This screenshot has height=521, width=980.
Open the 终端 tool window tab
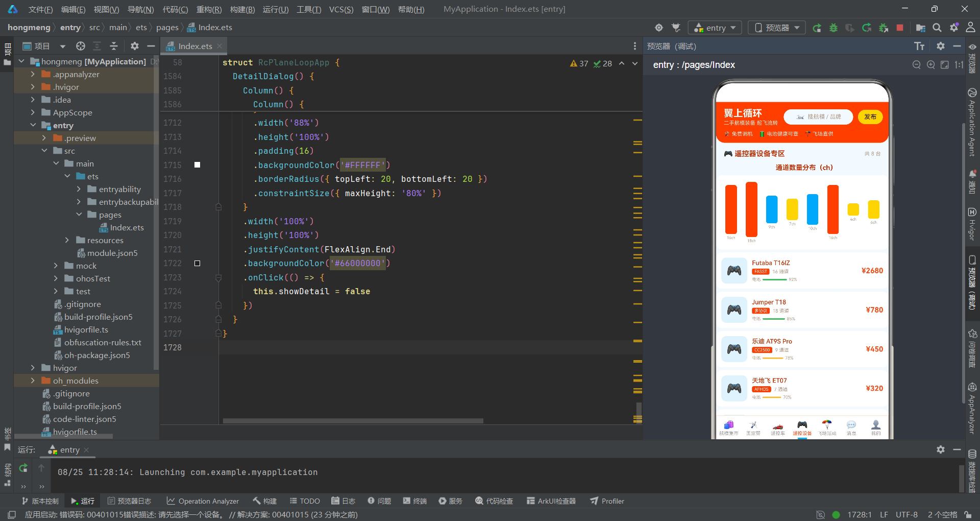(414, 501)
